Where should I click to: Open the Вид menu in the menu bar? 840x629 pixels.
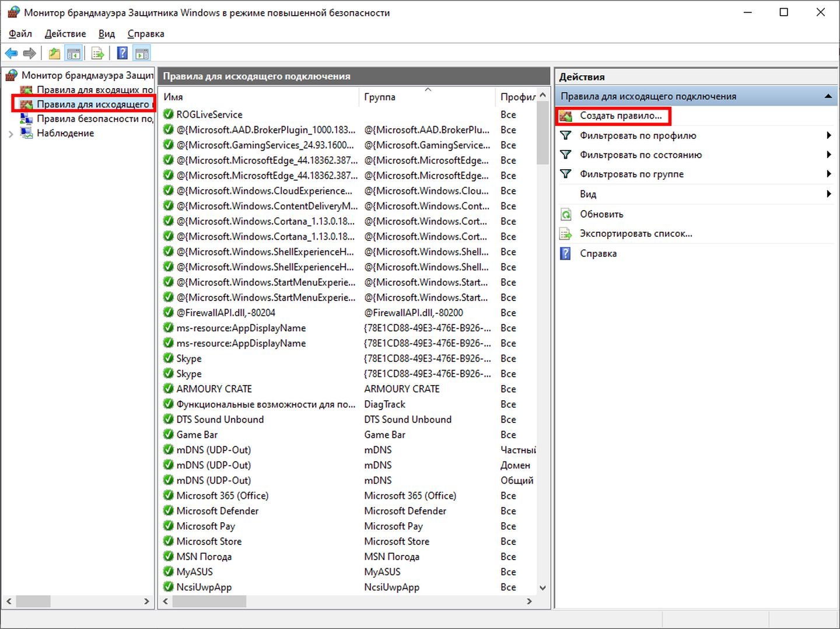click(x=107, y=34)
